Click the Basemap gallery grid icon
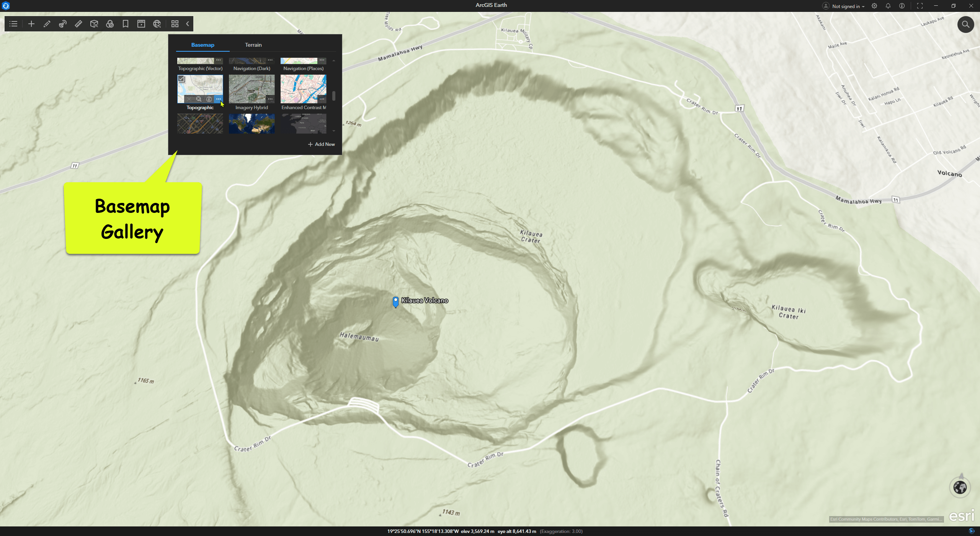 pos(175,24)
